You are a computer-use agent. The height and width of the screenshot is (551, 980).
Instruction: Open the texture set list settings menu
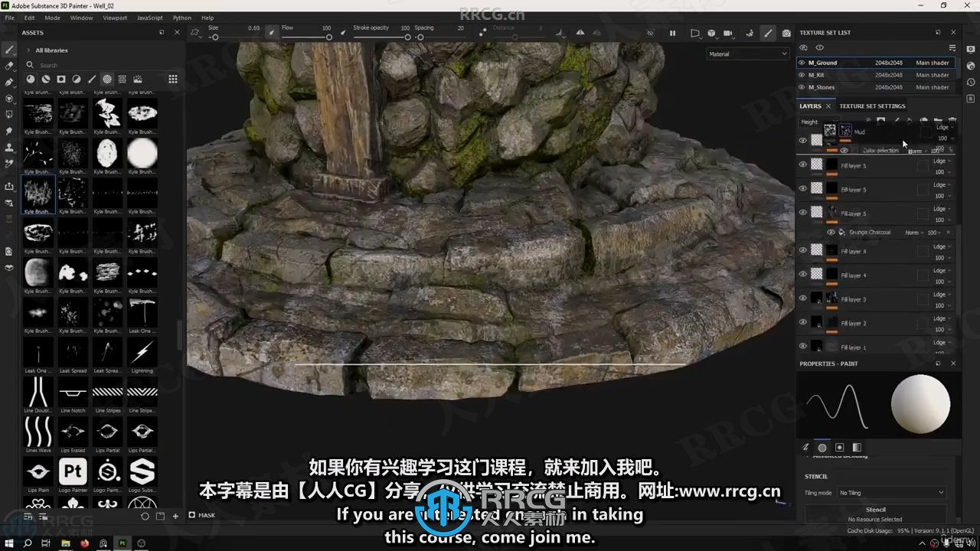tap(952, 47)
